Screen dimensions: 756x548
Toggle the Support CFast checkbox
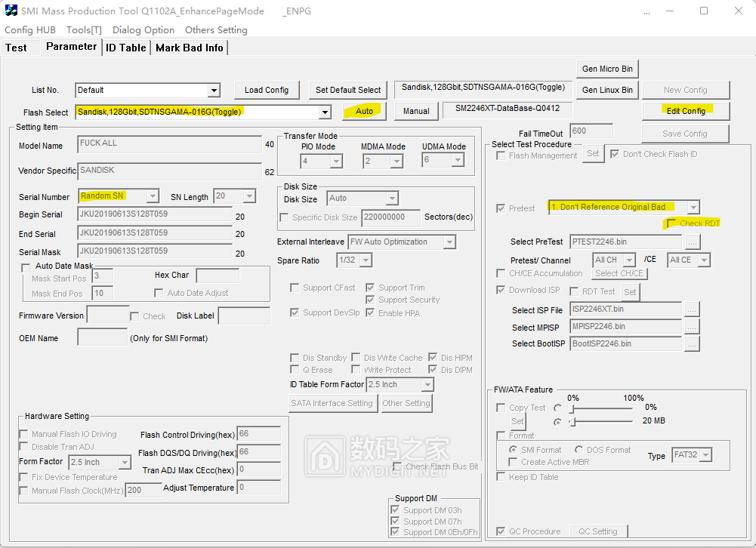294,288
